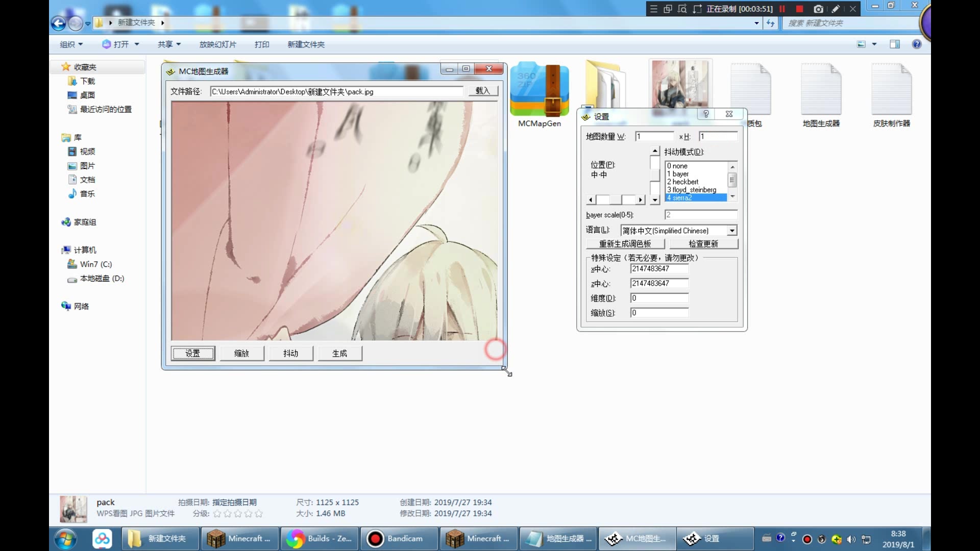Screen dimensions: 980x551
Task: Click the position horizontal slider right arrow
Action: pos(641,200)
